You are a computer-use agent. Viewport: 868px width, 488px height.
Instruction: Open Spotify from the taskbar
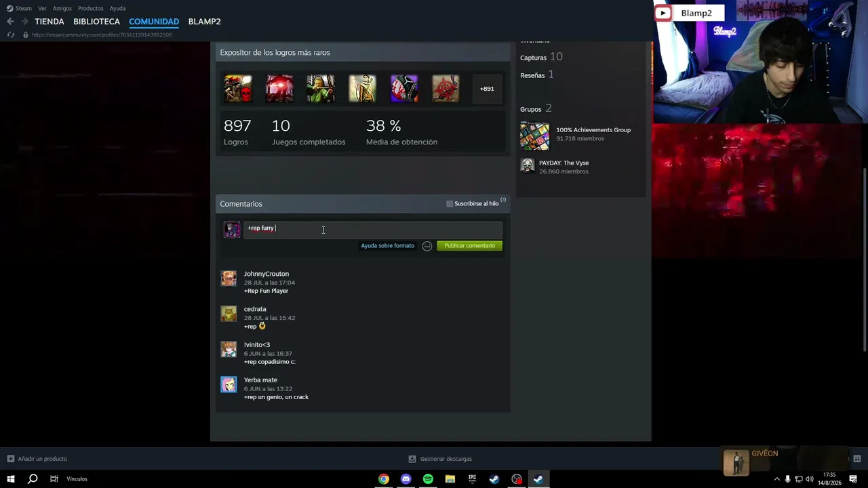[x=428, y=479]
